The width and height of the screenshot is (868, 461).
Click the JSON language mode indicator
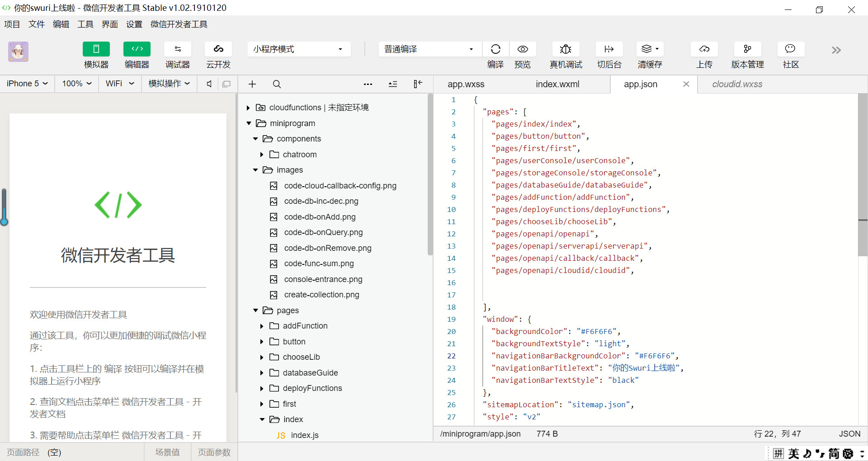pos(849,434)
